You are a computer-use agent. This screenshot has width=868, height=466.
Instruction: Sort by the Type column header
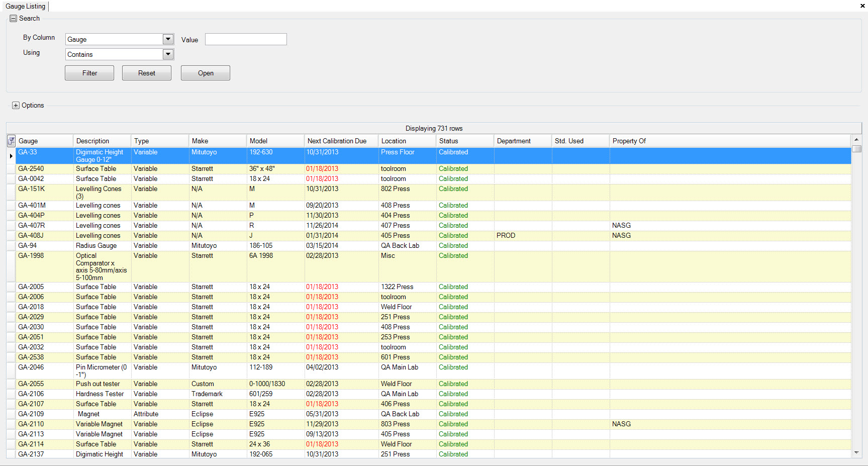[160, 141]
